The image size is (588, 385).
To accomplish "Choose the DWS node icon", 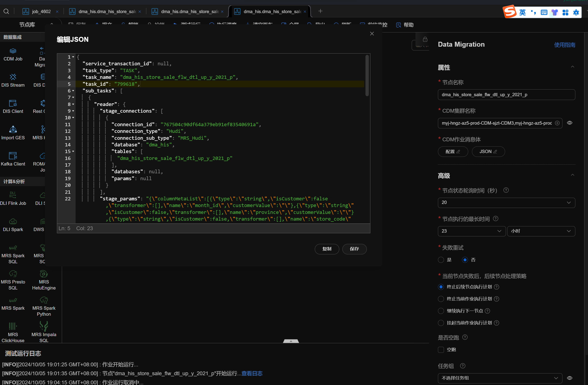I will pos(43,221).
